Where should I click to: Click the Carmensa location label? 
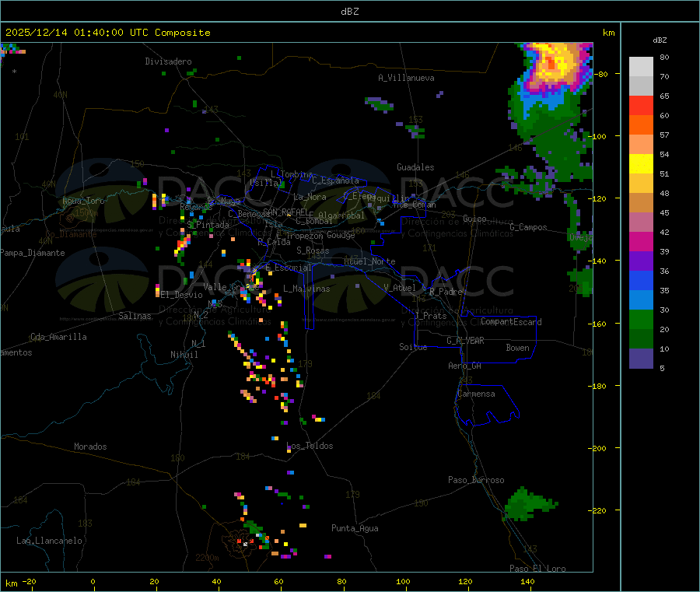pos(476,394)
